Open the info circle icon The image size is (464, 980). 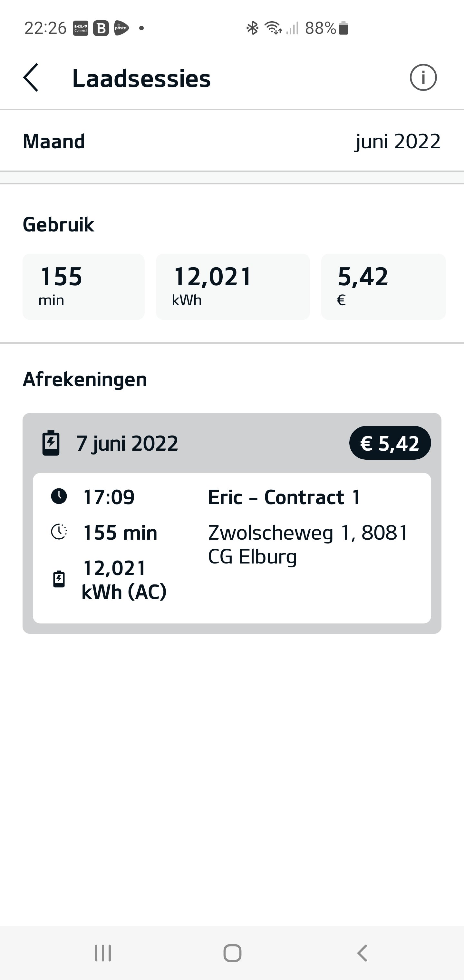coord(423,78)
